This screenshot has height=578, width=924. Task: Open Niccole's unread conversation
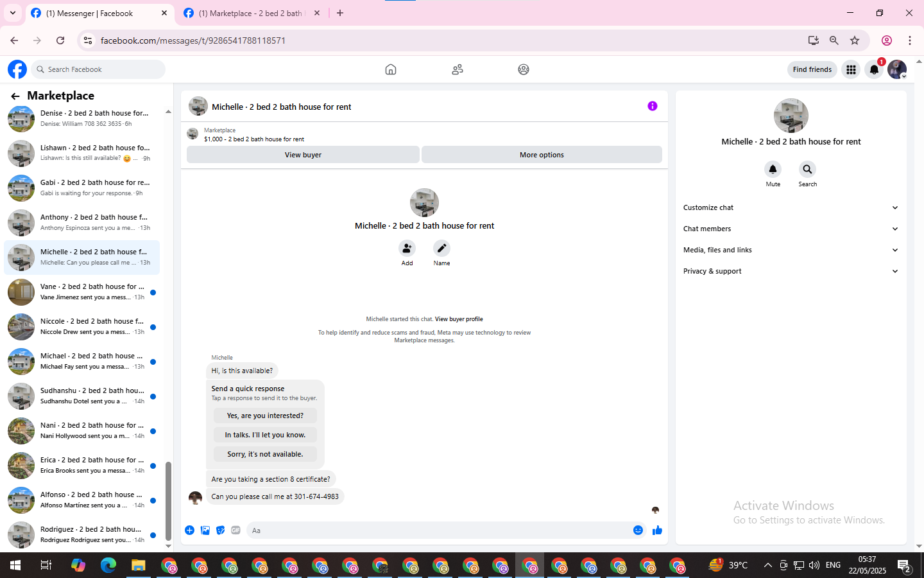pyautogui.click(x=82, y=327)
